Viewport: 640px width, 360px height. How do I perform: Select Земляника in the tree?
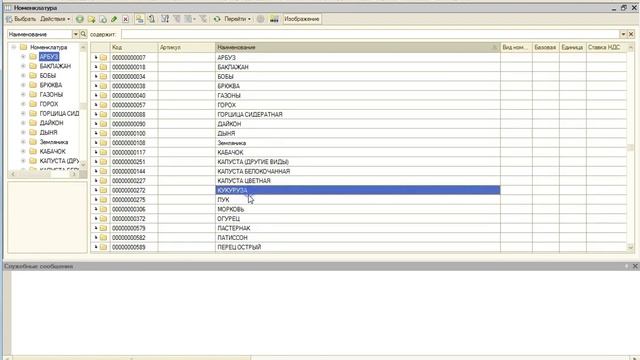click(x=54, y=142)
